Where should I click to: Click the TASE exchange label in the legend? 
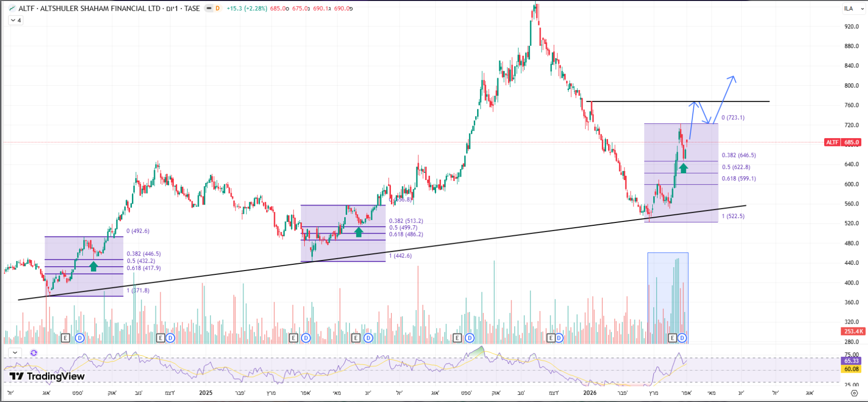(x=192, y=8)
